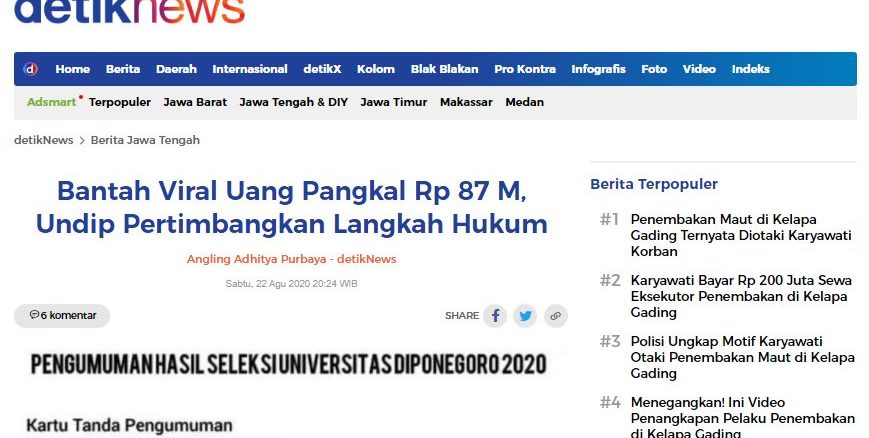This screenshot has width=869, height=438.
Task: Click author Angling Adhitya Purbaya - detikNews
Action: (292, 259)
